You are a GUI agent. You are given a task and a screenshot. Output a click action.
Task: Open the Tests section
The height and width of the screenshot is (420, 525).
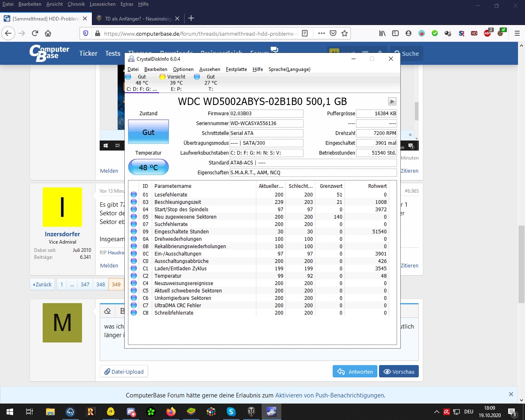pyautogui.click(x=113, y=53)
